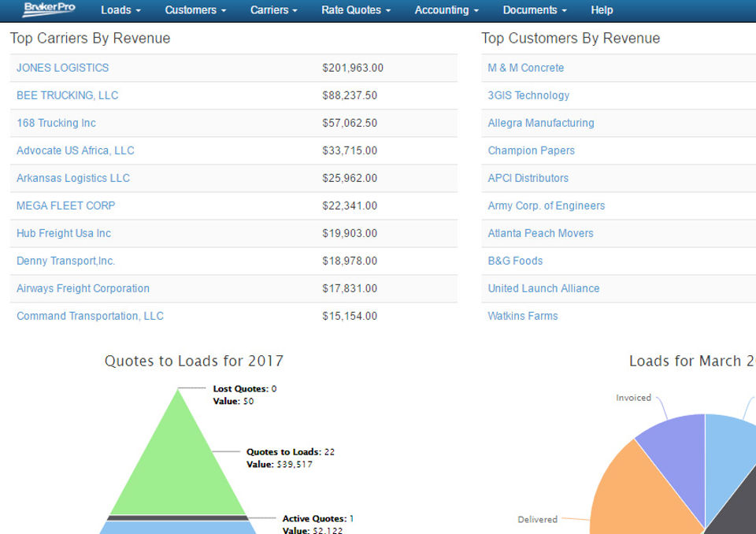
Task: Open JONES LOGISTICS carrier link
Action: tap(63, 68)
